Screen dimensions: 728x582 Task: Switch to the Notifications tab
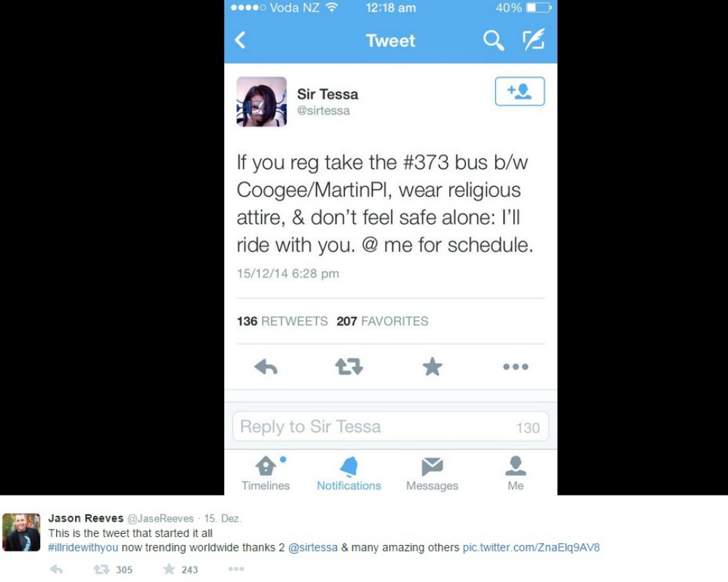pyautogui.click(x=349, y=474)
